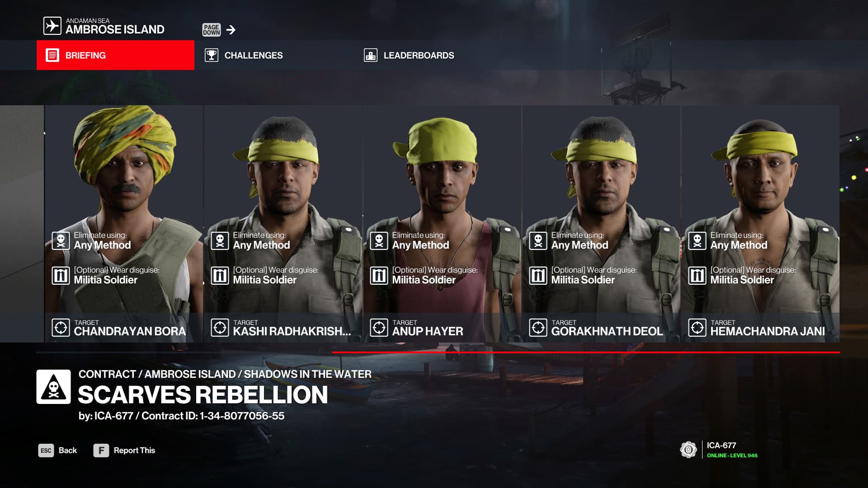This screenshot has width=868, height=488.
Task: Select target card Kashi Radhakrish...
Action: [x=283, y=224]
